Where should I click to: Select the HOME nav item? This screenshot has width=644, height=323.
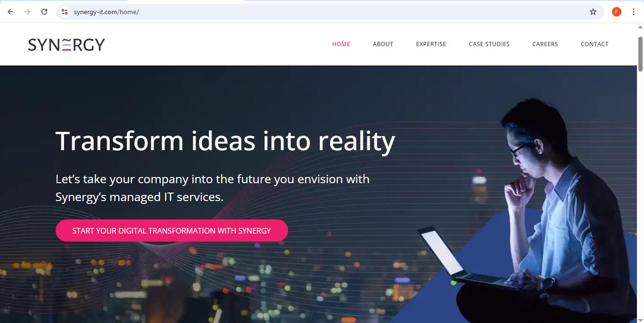click(341, 44)
